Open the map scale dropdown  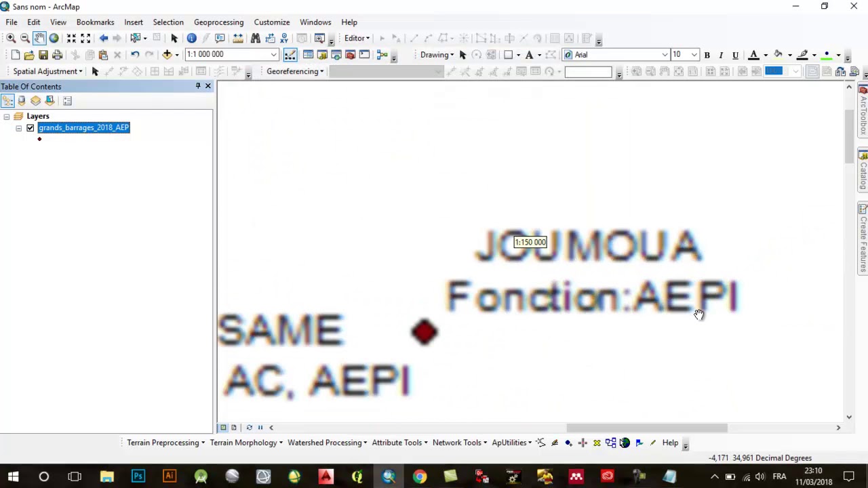[x=274, y=55]
